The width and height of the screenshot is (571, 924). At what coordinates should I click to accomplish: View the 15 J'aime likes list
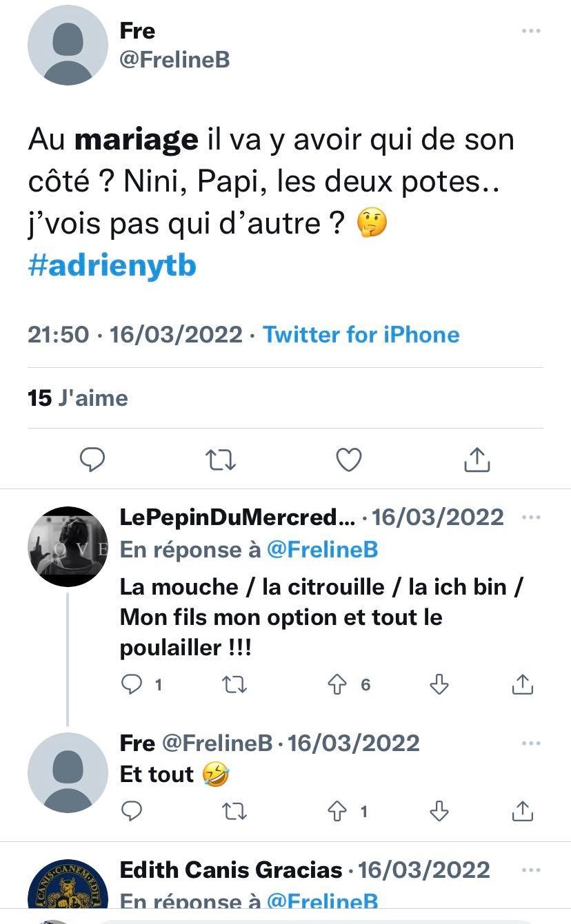(78, 398)
